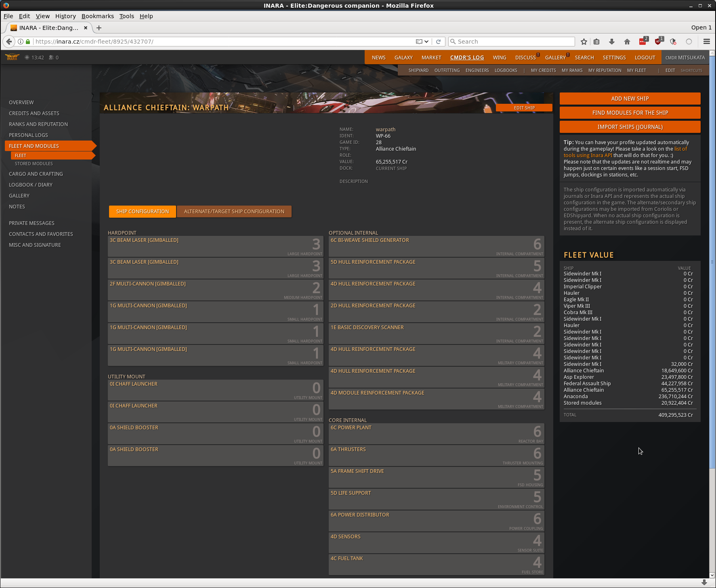Open red extension icon with badge 2
Image resolution: width=716 pixels, height=588 pixels.
coord(643,41)
